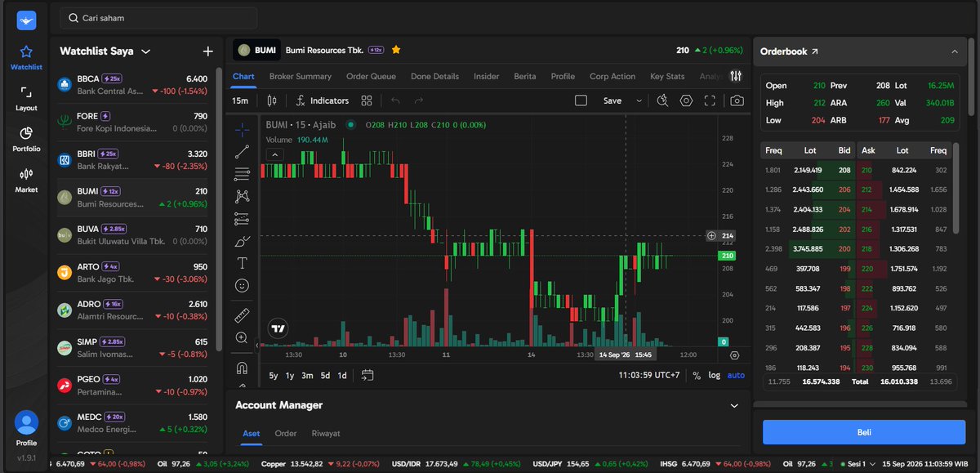Screen dimensions: 980x473
Task: Select the XABCD pattern tool
Action: tap(243, 196)
